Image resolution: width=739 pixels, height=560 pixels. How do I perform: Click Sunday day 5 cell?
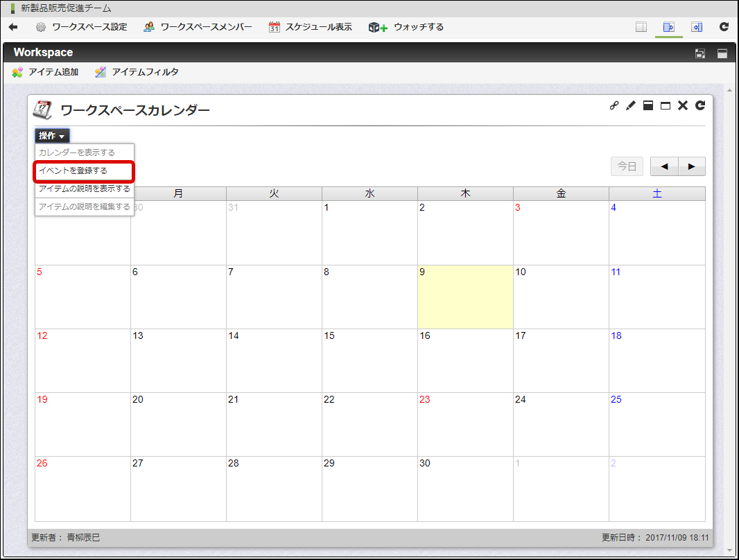[82, 297]
